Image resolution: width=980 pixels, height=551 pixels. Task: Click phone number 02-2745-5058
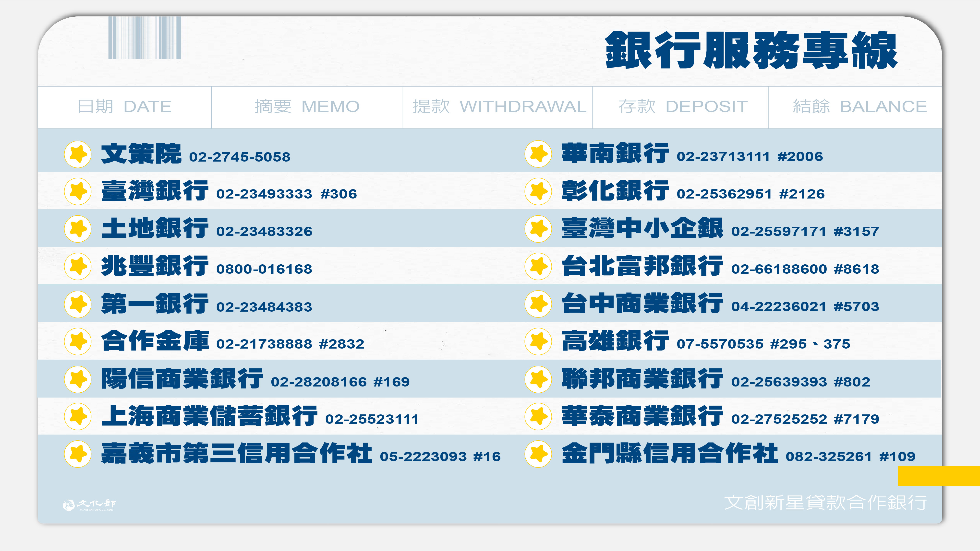pos(240,157)
